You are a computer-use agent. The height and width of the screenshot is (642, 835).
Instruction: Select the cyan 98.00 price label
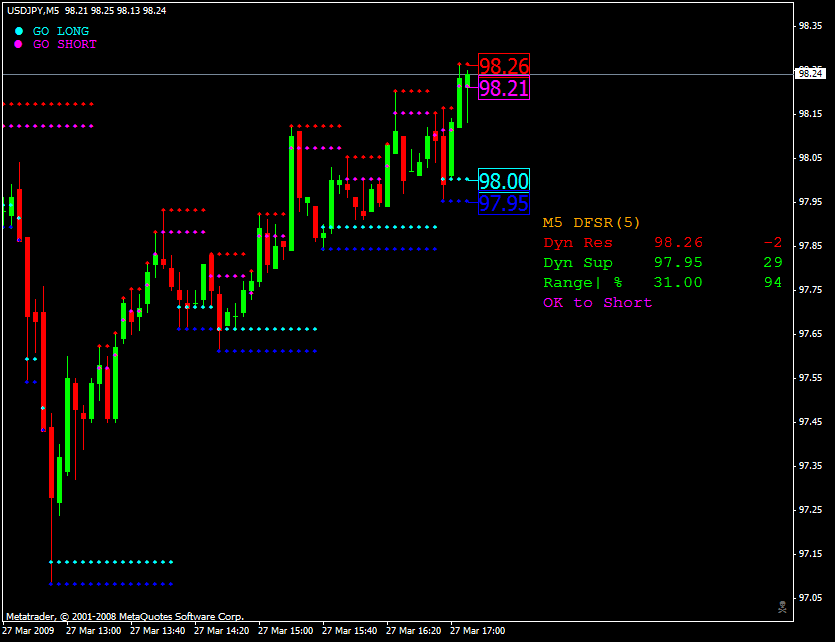point(504,180)
